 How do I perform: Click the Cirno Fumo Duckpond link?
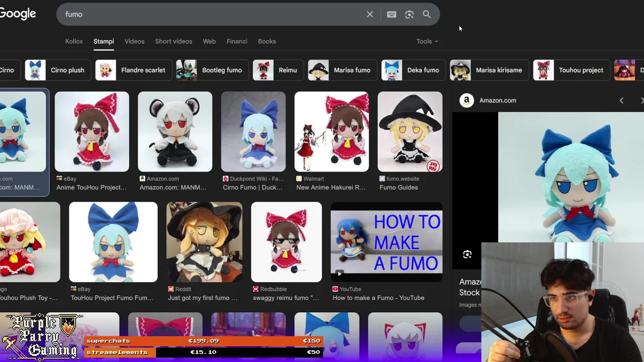pos(253,188)
